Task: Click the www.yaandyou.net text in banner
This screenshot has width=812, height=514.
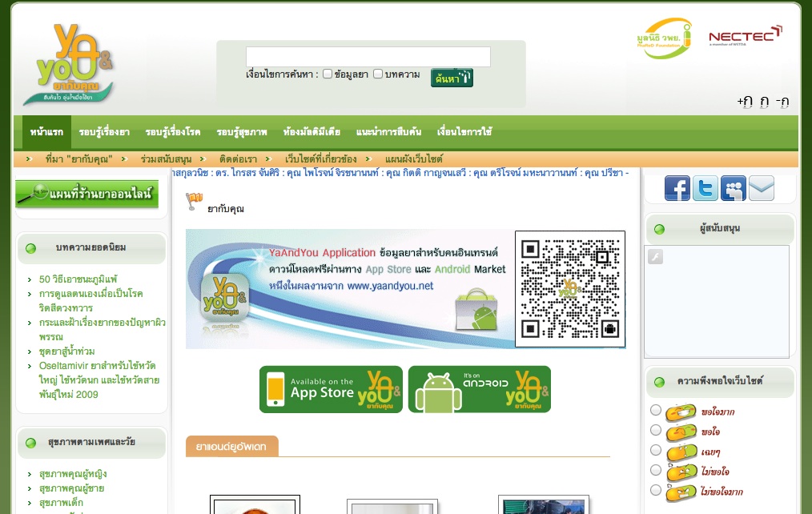Action: [390, 286]
